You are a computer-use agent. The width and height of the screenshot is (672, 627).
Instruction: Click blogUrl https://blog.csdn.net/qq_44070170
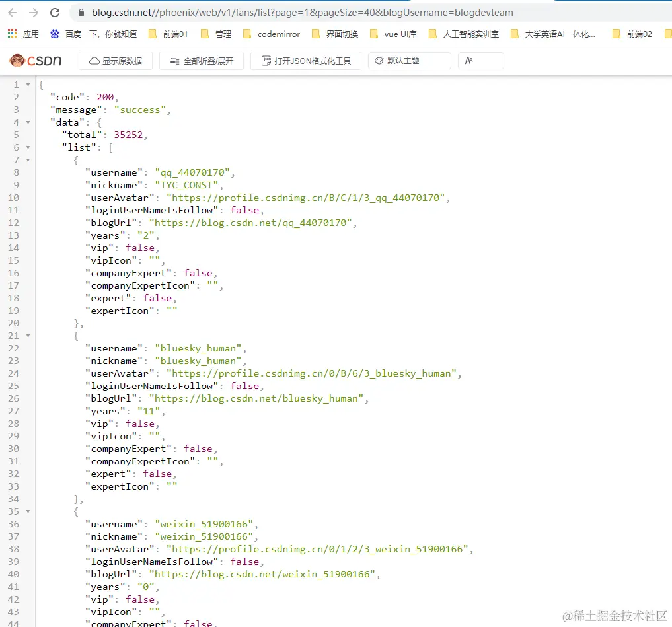250,223
